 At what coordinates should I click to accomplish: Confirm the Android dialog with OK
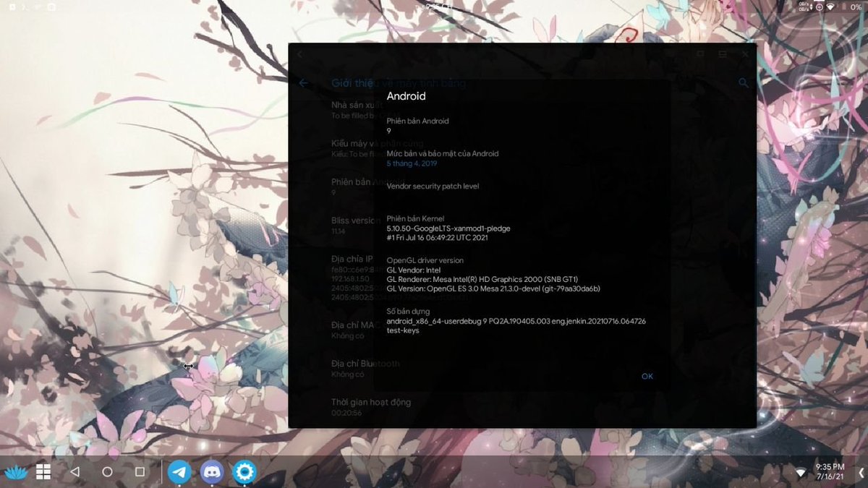pyautogui.click(x=647, y=376)
